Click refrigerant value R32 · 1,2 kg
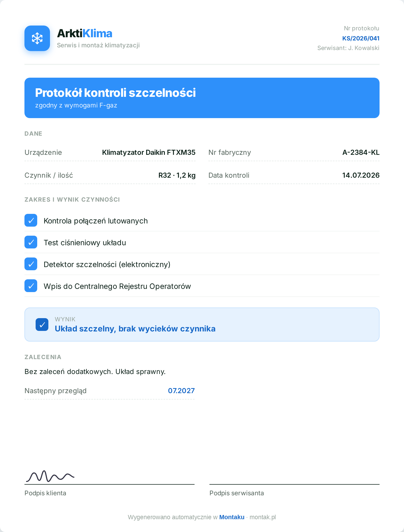The image size is (404, 532). click(x=177, y=175)
